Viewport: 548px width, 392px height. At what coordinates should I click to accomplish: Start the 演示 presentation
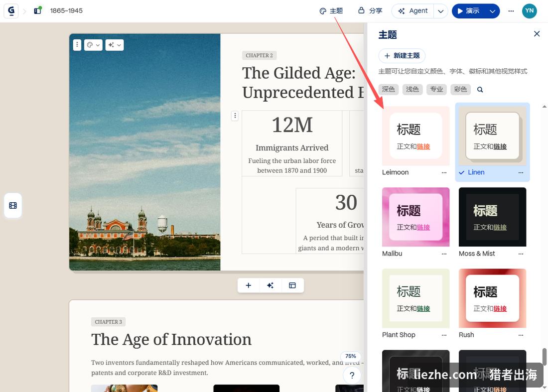coord(469,11)
